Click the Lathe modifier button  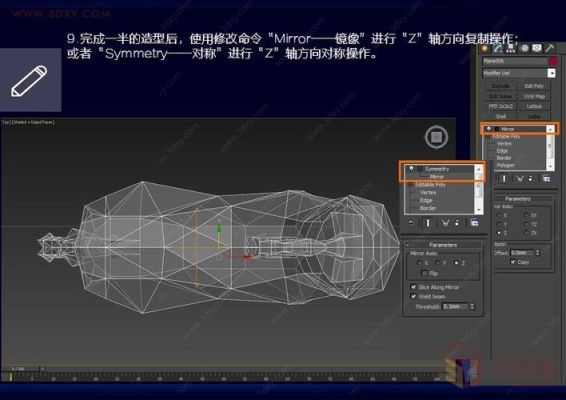534,116
